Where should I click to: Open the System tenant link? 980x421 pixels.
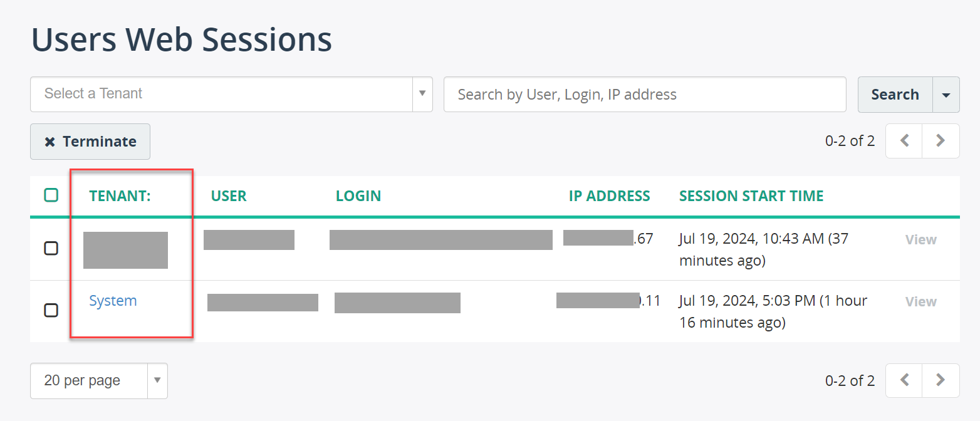tap(113, 301)
